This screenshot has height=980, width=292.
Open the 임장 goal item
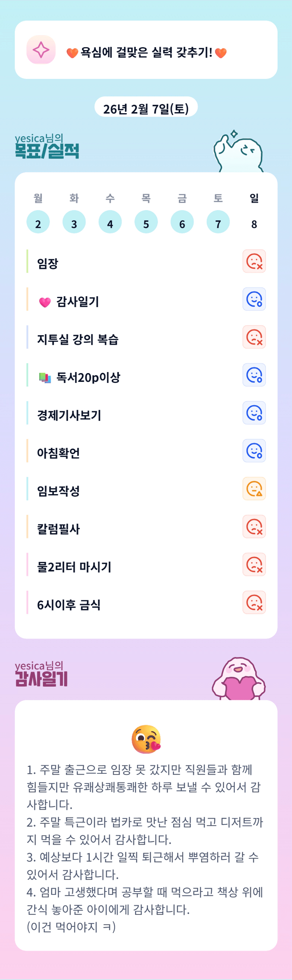point(48,263)
